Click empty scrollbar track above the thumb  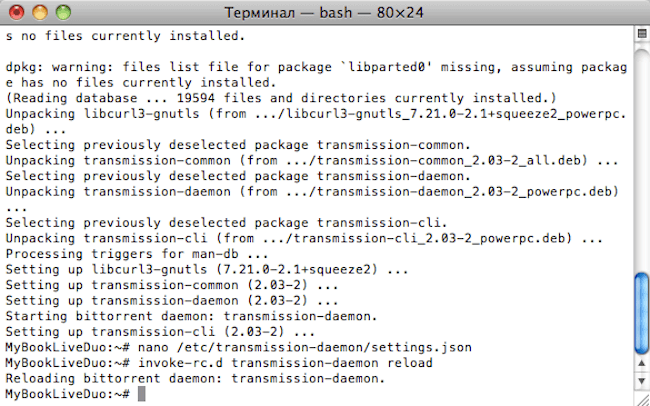[641, 158]
